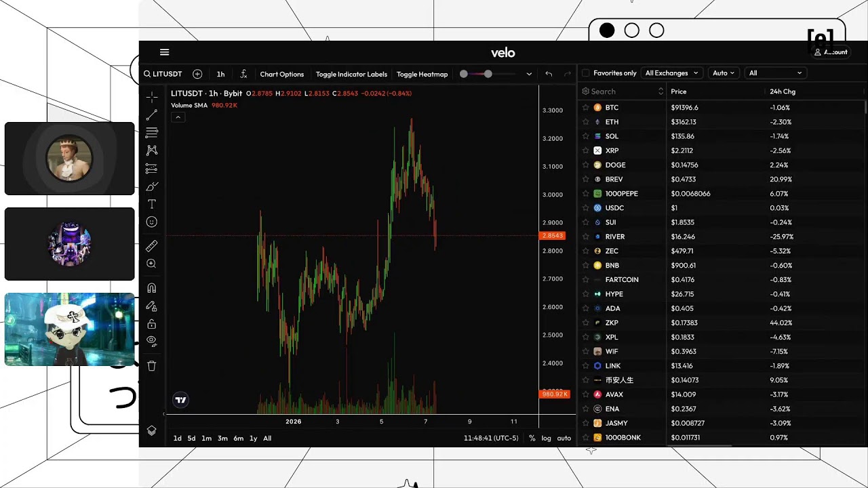Toggle lock all drawing tools

click(x=151, y=324)
